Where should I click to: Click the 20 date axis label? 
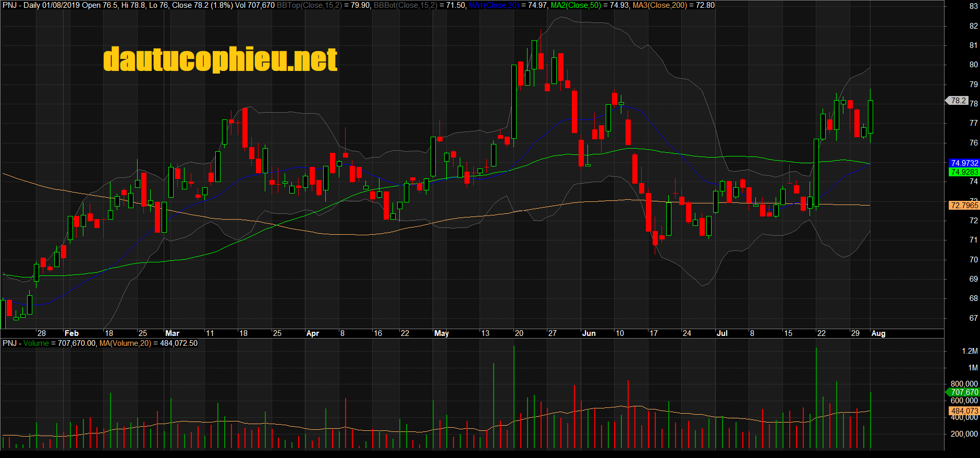pyautogui.click(x=519, y=333)
